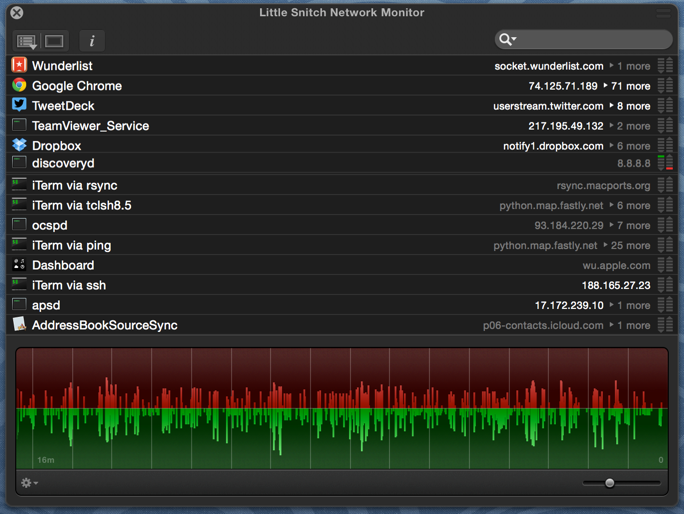Click the 8.8.8.8 address

[x=633, y=163]
